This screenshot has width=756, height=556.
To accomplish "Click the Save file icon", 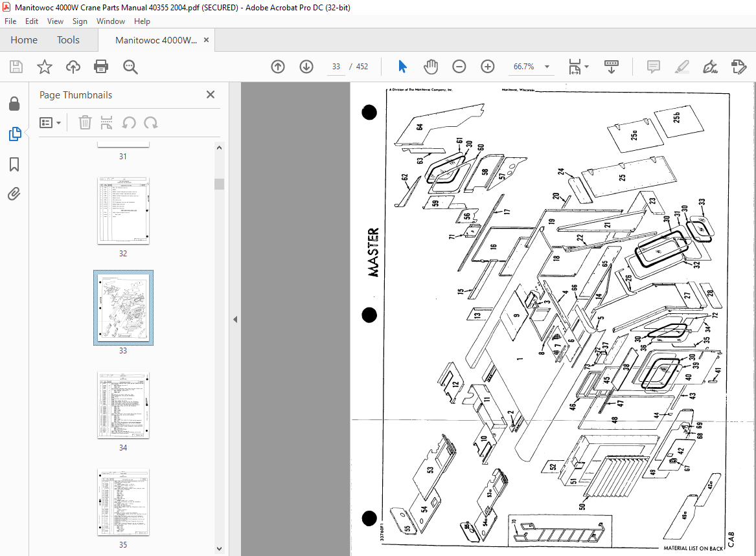I will (x=16, y=67).
